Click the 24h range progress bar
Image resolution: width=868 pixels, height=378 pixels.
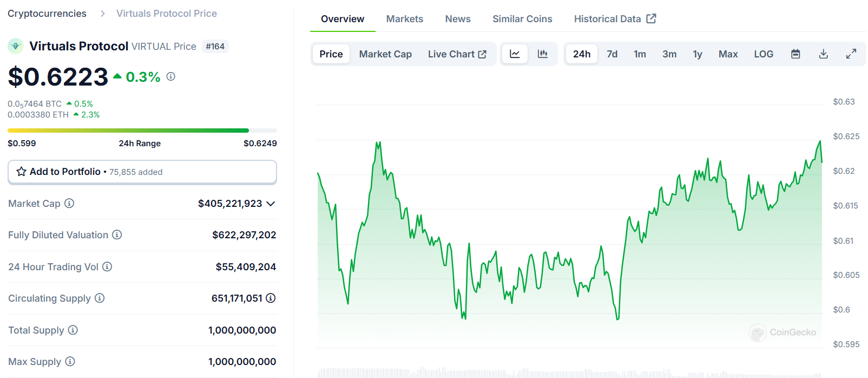[142, 131]
